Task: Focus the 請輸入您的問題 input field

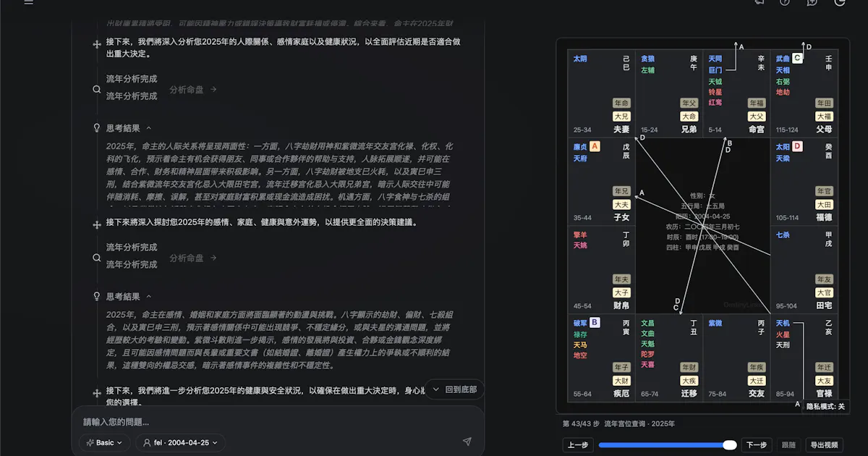Action: (278, 422)
